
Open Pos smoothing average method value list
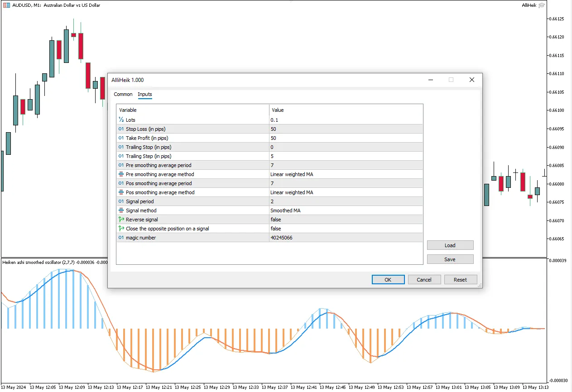tap(346, 192)
